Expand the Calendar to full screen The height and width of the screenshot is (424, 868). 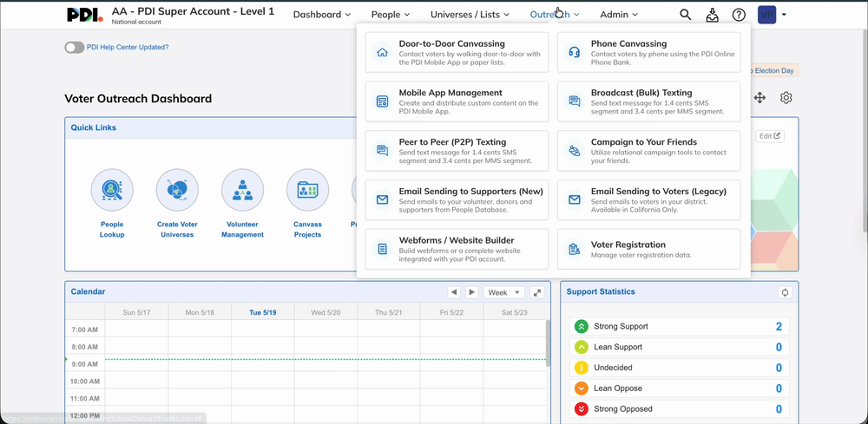point(536,292)
